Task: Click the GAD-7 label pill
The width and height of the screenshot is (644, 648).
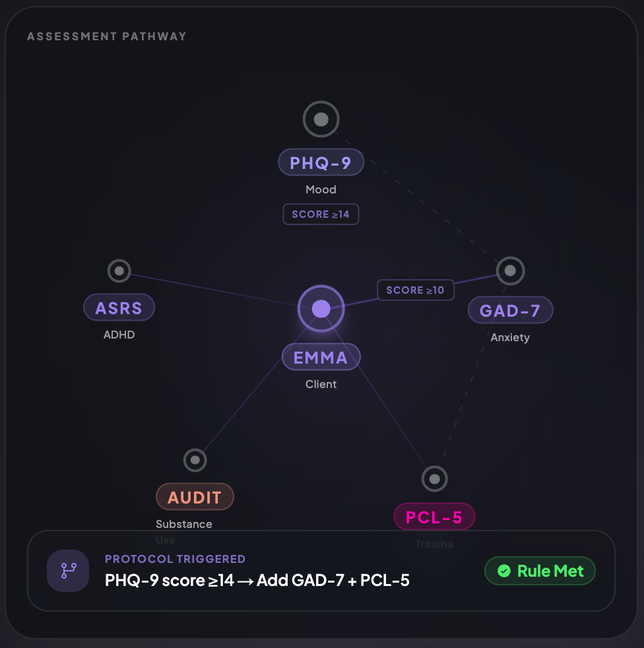Action: pos(511,310)
